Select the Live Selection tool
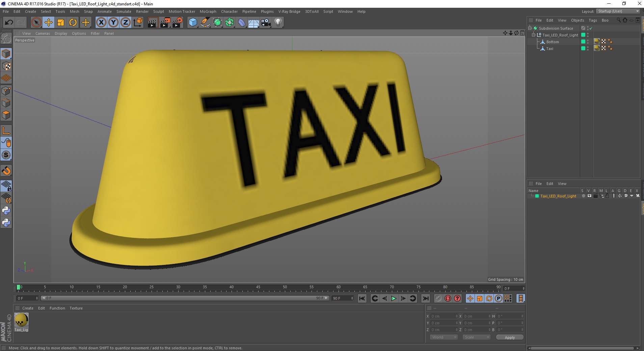644x351 pixels. pos(36,23)
